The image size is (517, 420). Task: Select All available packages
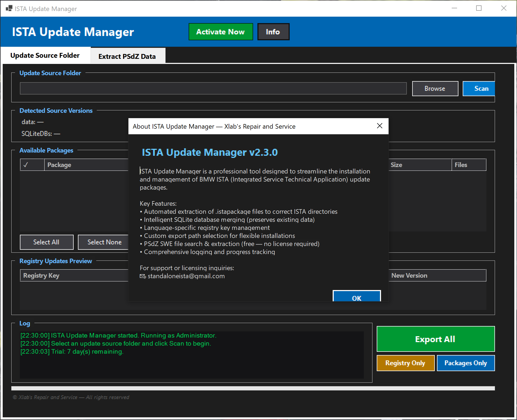click(46, 242)
